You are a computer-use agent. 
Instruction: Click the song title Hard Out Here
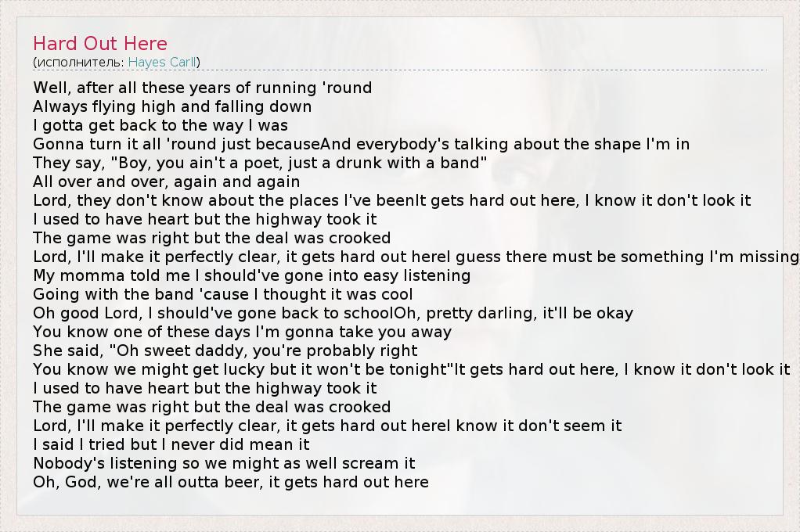click(x=100, y=43)
